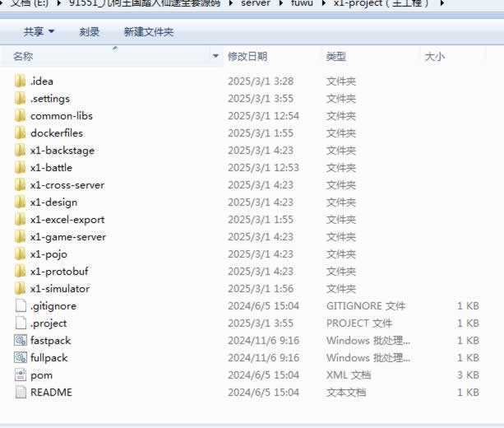Click the dockerfiles folder icon
504x428 pixels.
click(x=21, y=133)
